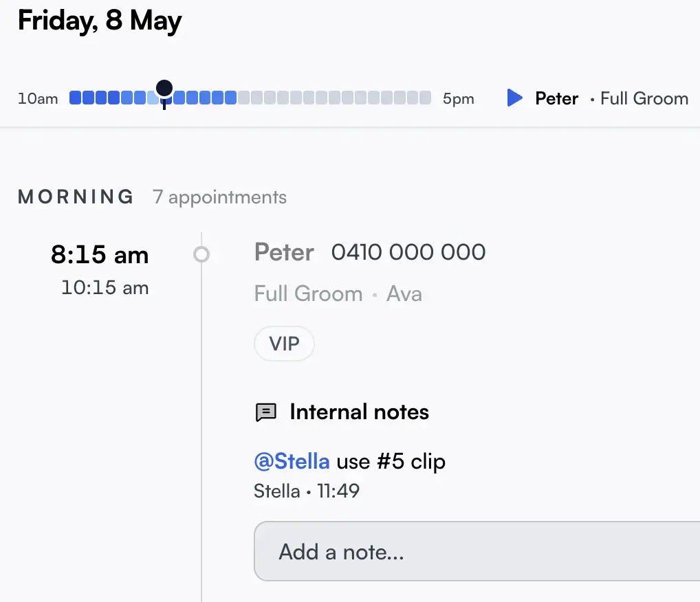Click the 10:15 am end time
Image resolution: width=700 pixels, height=602 pixels.
point(105,288)
